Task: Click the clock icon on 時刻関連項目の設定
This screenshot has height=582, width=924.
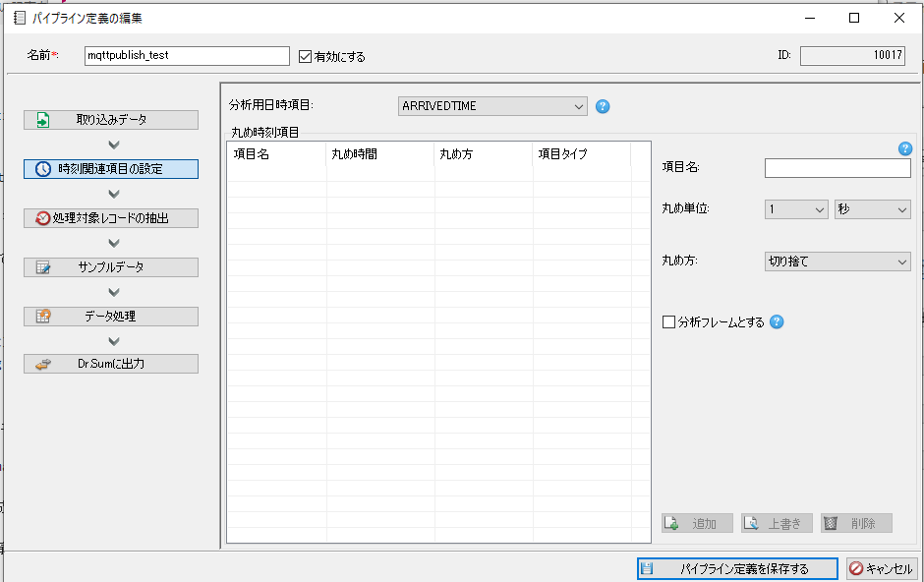Action: (x=43, y=169)
